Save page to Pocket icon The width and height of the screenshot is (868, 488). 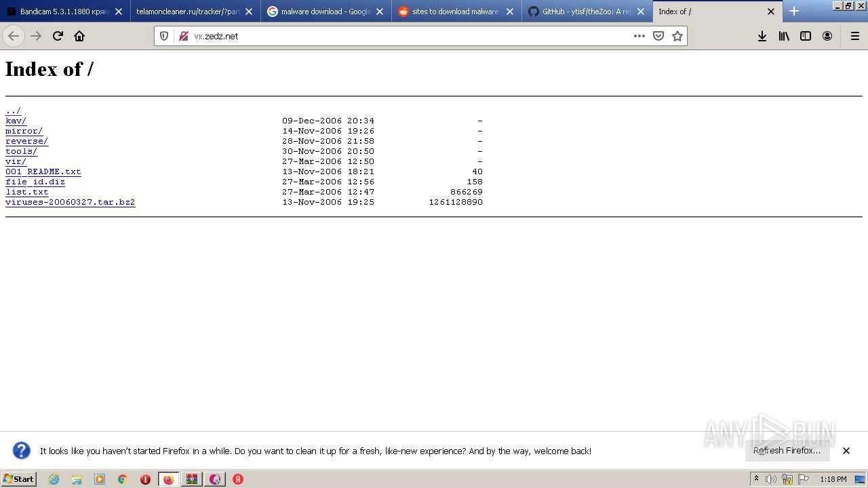658,36
